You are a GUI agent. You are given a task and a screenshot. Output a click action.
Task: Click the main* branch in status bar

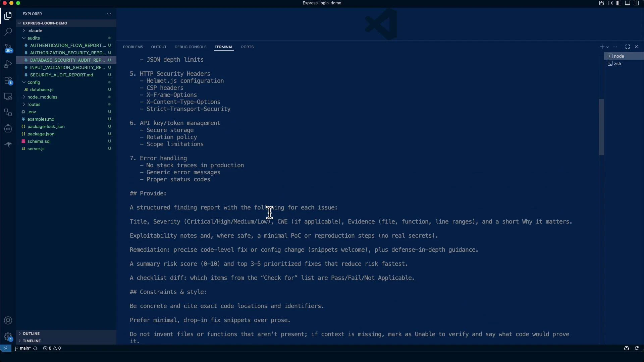[22, 348]
